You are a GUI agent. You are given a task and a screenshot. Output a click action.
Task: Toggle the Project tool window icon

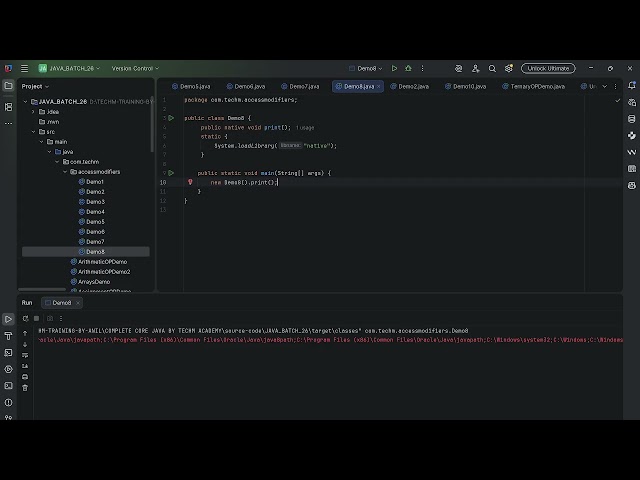(8, 86)
